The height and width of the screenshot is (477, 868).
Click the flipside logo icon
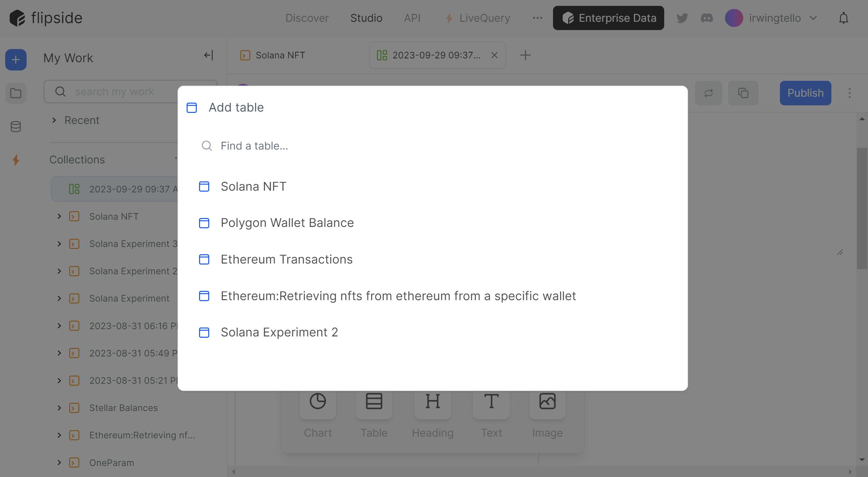(17, 18)
